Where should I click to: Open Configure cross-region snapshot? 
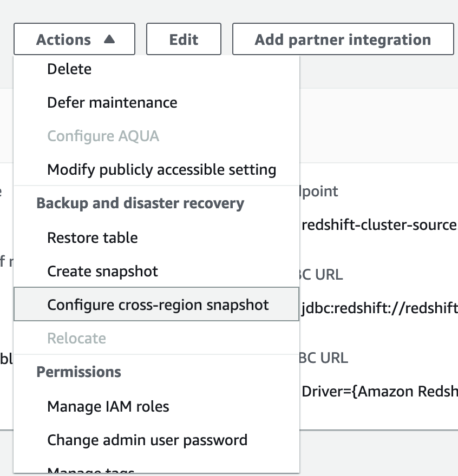pos(158,305)
